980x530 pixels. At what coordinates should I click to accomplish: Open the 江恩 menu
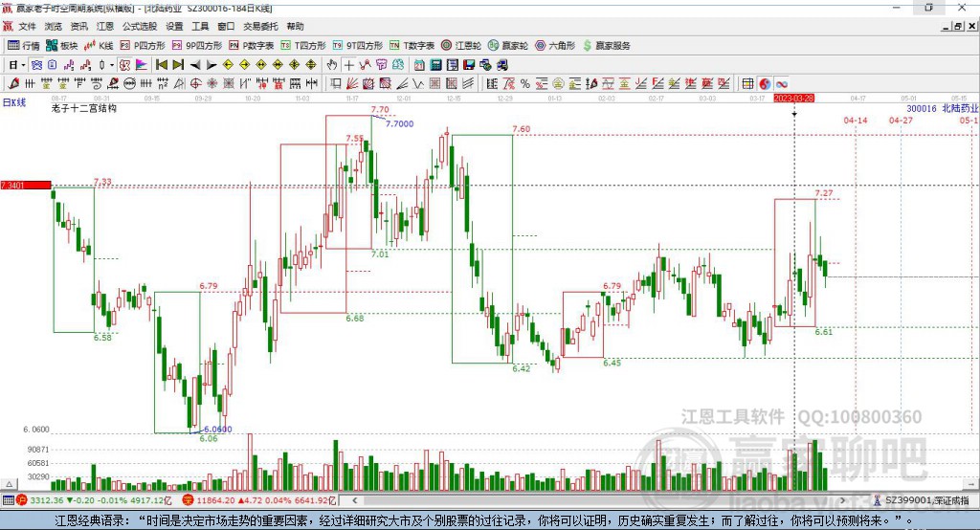[104, 27]
